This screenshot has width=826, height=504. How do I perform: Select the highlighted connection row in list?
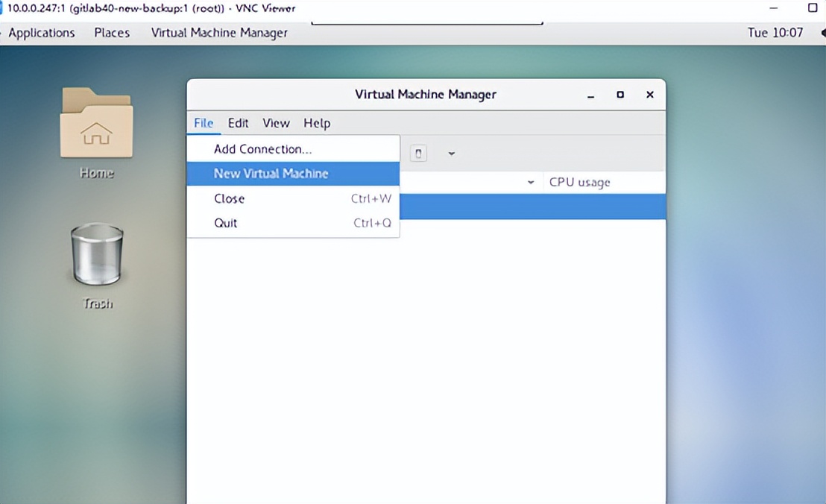coord(532,207)
